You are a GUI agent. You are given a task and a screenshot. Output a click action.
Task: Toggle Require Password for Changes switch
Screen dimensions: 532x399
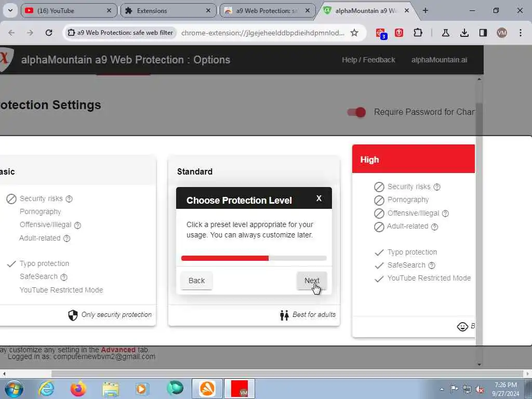pyautogui.click(x=356, y=112)
